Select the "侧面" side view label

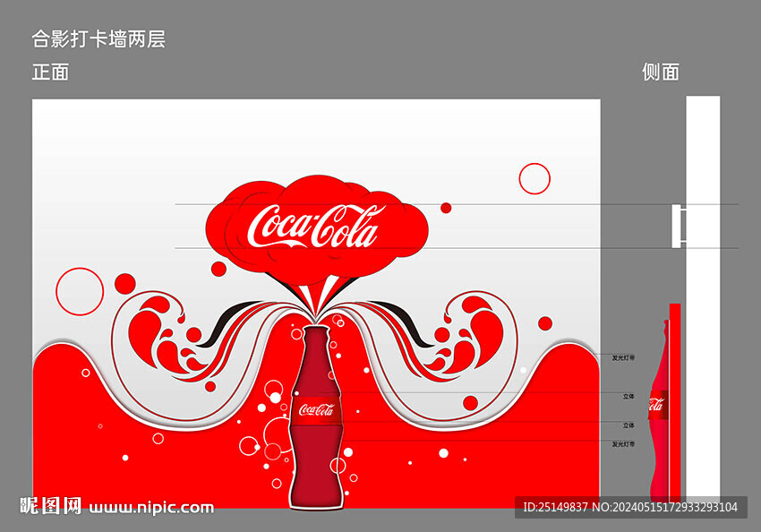pyautogui.click(x=661, y=72)
